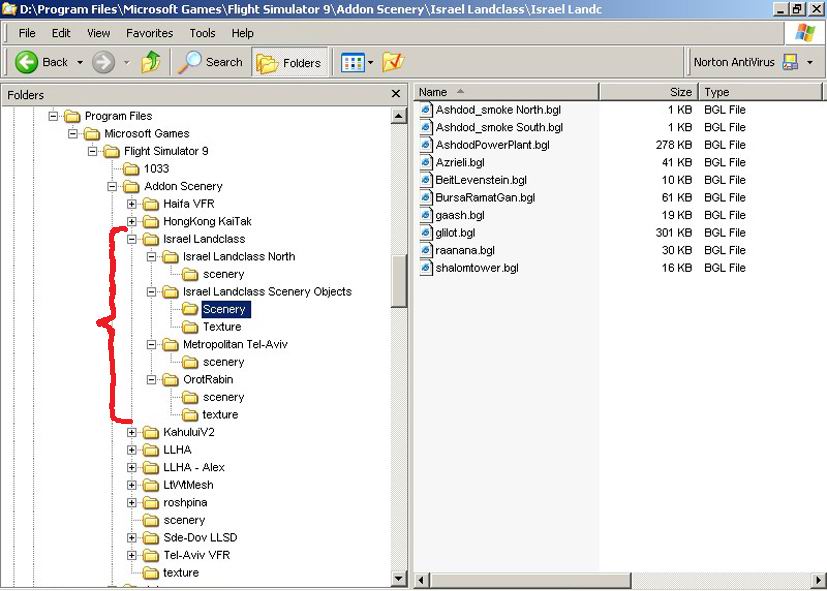Click the folder tree vertical scrollbar thumb
The height and width of the screenshot is (591, 827).
tap(399, 280)
